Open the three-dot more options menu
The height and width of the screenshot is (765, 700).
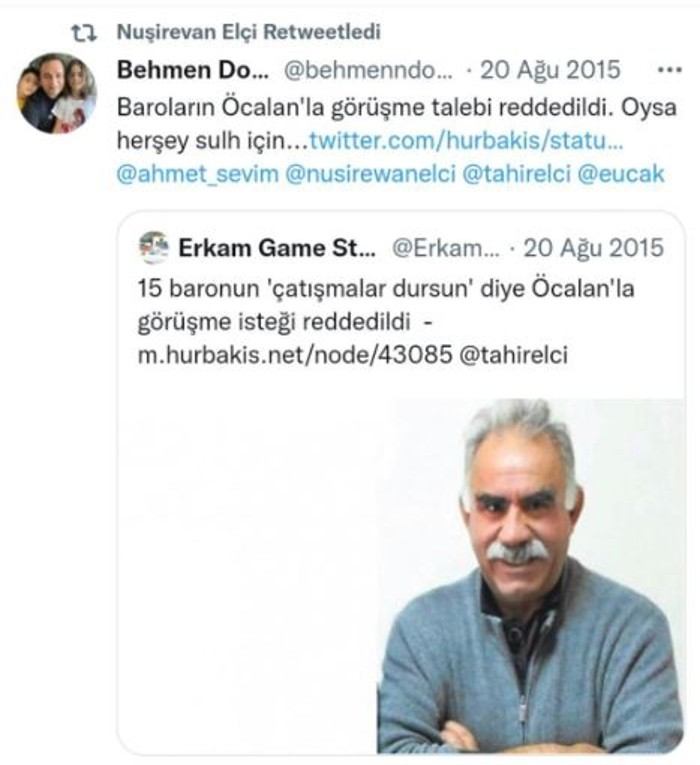669,70
